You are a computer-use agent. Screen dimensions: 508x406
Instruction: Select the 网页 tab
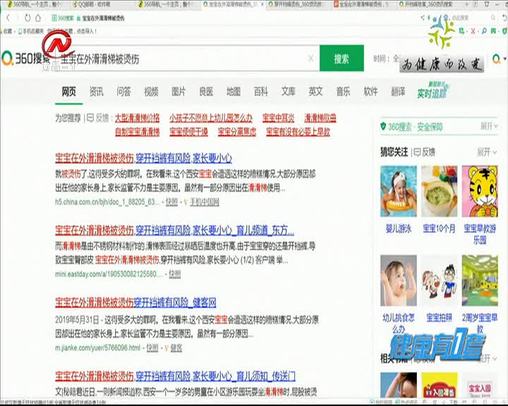click(x=69, y=91)
